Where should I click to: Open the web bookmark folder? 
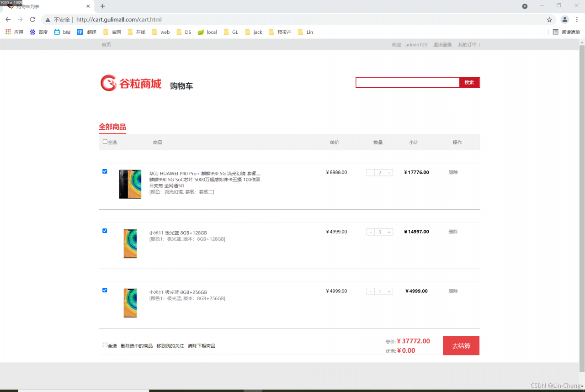(161, 32)
